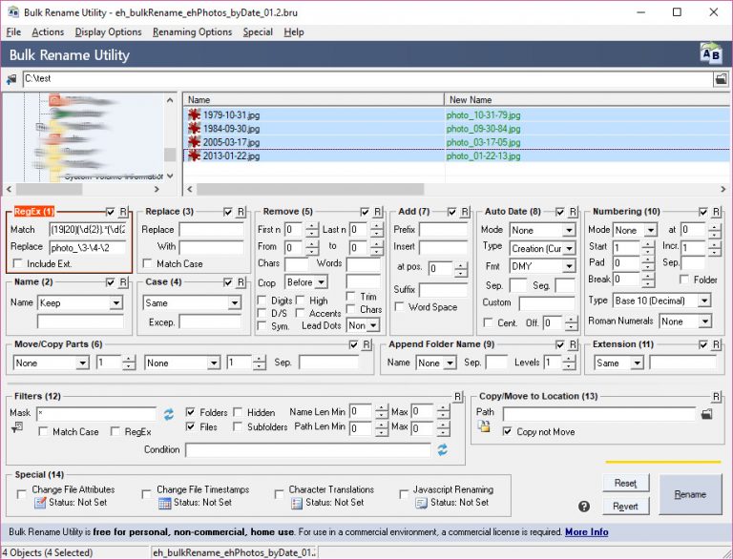Click the Change File Timestamps status icon

pos(164,503)
